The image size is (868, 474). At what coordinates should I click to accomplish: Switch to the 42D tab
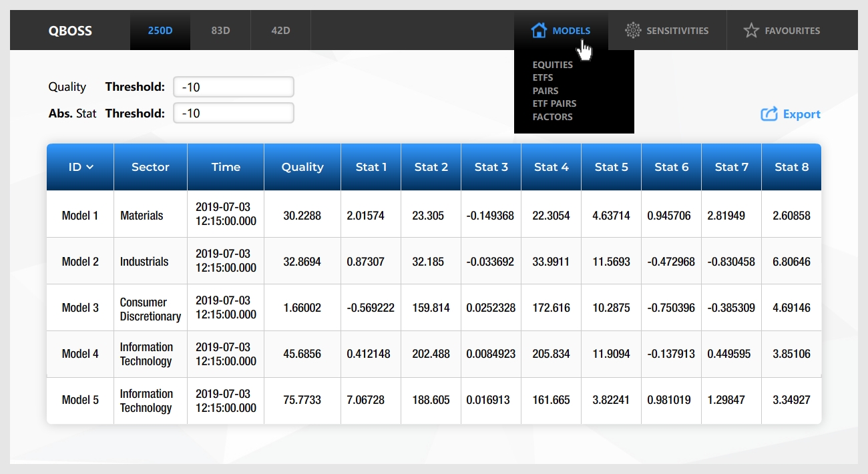280,30
